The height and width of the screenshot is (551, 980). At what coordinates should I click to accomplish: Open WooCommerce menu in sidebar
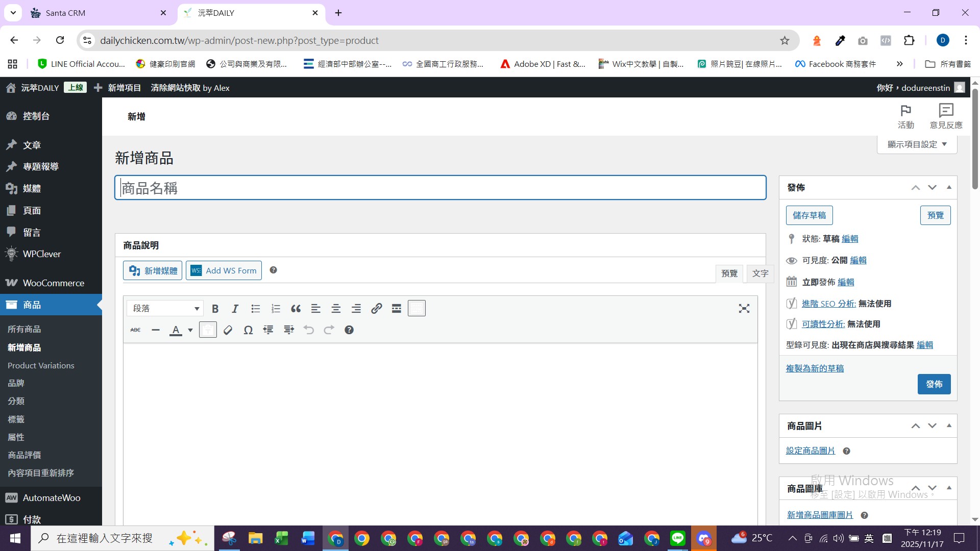click(x=53, y=283)
